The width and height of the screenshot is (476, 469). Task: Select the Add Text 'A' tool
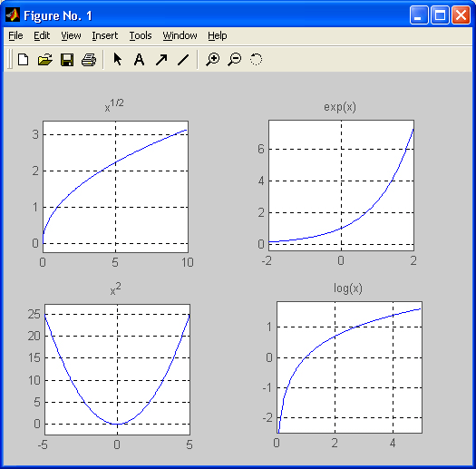coord(139,59)
